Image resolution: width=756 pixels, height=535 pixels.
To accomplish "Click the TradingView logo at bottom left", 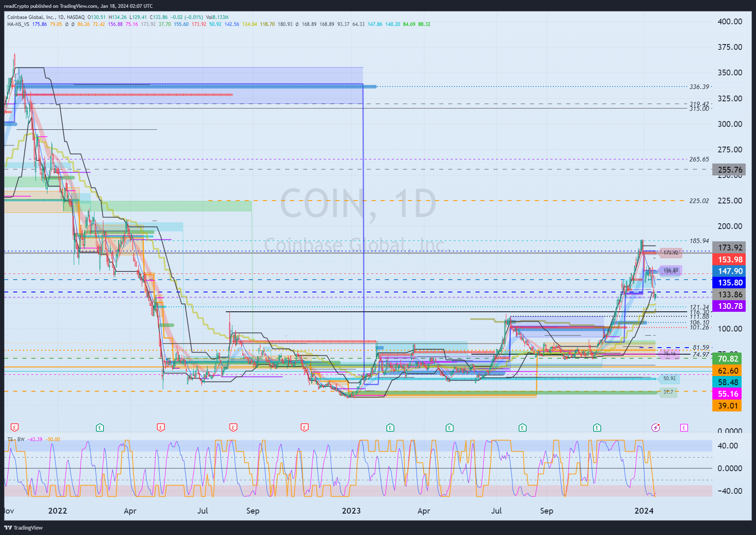I will pyautogui.click(x=23, y=528).
